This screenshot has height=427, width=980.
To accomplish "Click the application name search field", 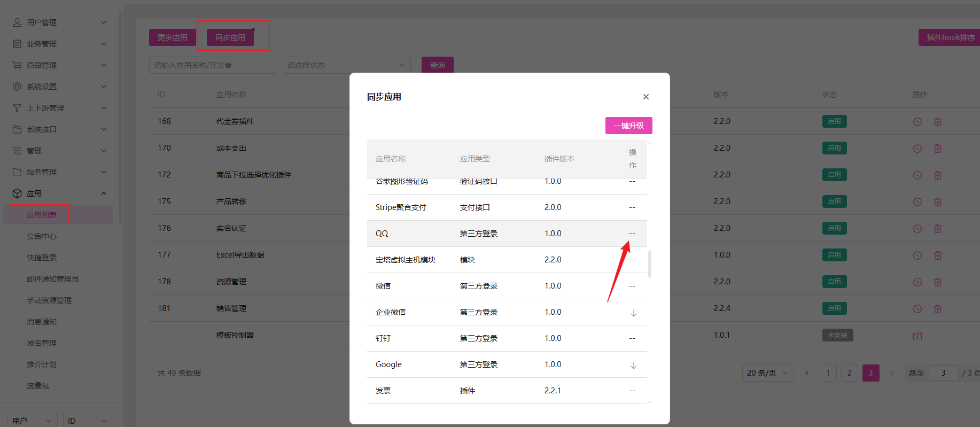I will tap(213, 65).
